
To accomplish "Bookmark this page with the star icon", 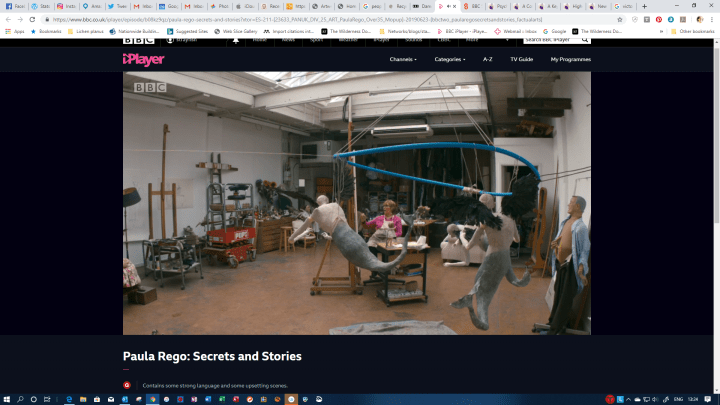I will pyautogui.click(x=620, y=19).
